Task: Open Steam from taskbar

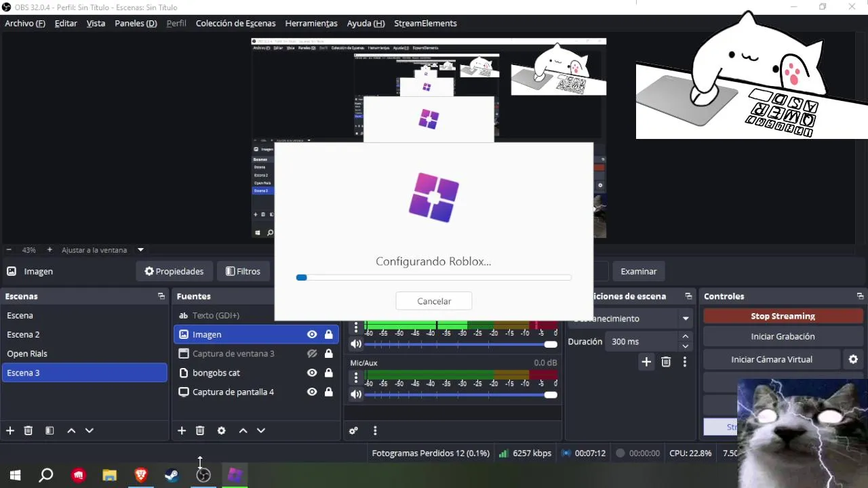Action: 172,475
